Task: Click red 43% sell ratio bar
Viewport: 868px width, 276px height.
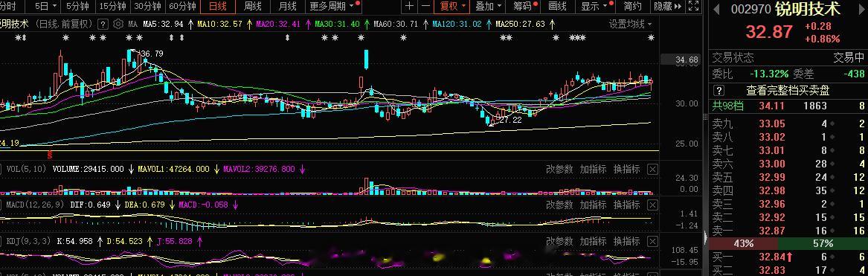Action: [744, 244]
